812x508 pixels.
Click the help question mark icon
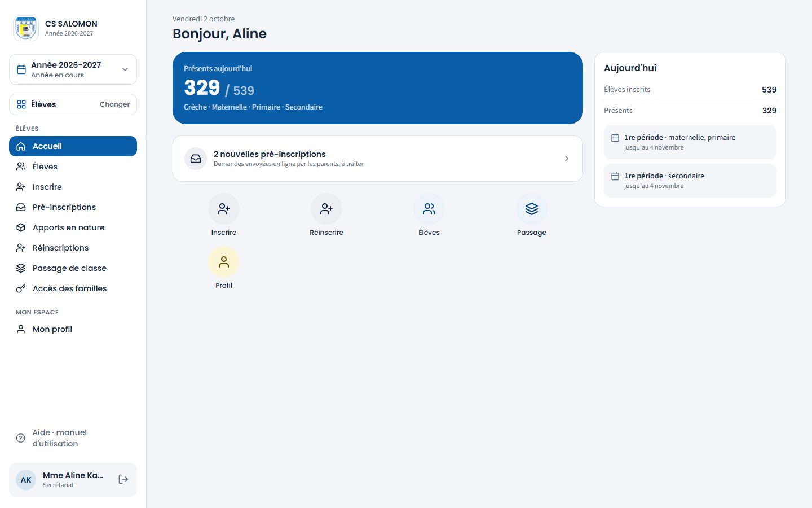click(21, 438)
